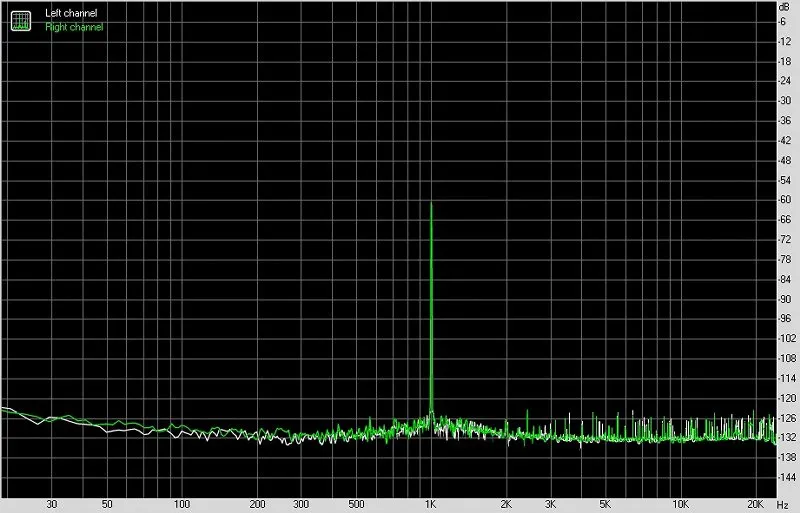800x513 pixels.
Task: Click the 5K frequency axis label
Action: (605, 504)
